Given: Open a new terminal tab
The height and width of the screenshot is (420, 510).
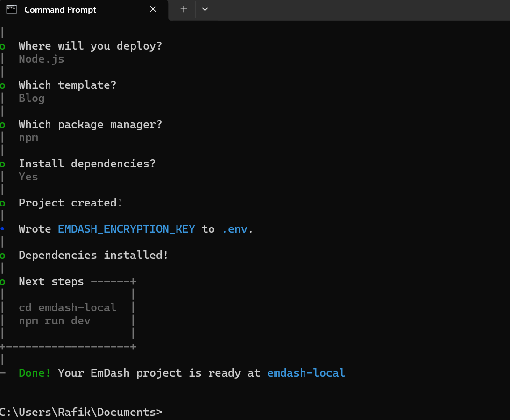Looking at the screenshot, I should tap(184, 9).
